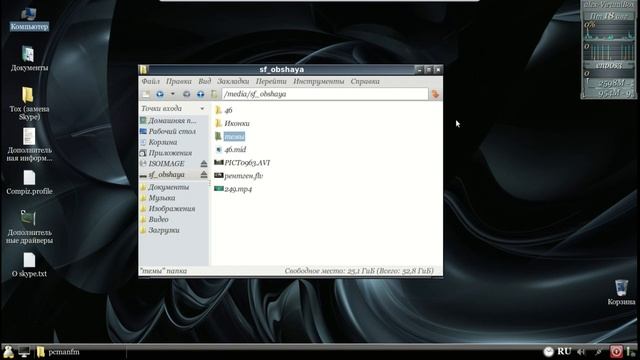Click the free space status bar text
The width and height of the screenshot is (640, 360).
tap(359, 271)
